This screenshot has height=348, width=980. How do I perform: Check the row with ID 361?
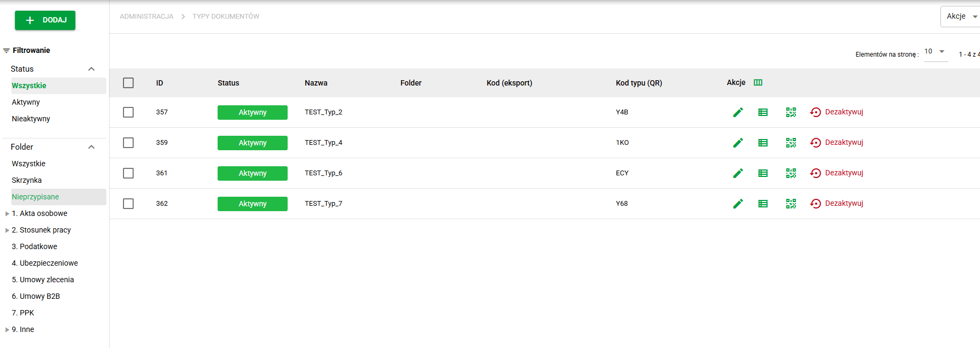pos(128,173)
